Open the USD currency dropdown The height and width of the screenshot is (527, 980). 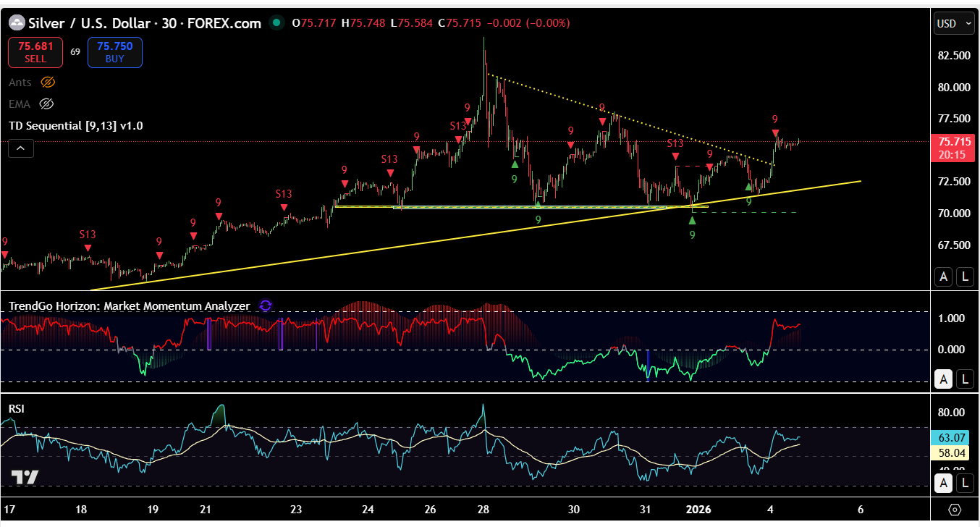click(x=954, y=23)
